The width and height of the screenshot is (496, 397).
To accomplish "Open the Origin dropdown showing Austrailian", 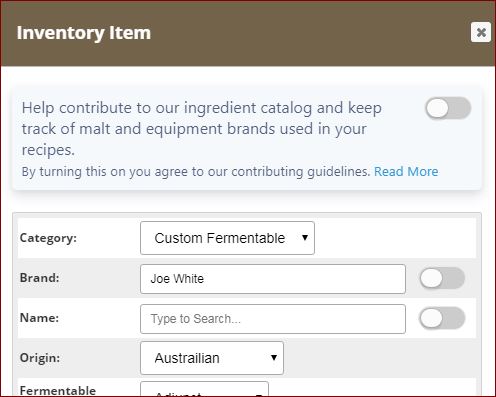I will pyautogui.click(x=212, y=358).
